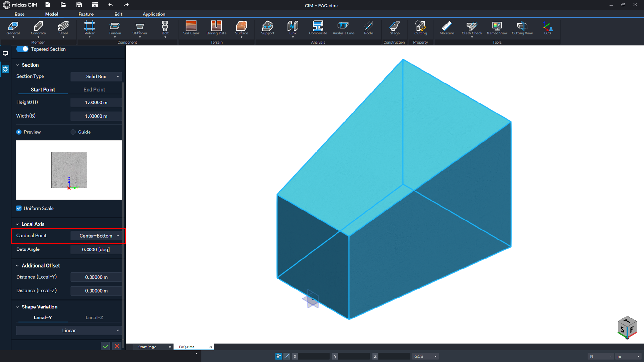Open the settings gear sidebar panel
Screen dimensions: 644x362
5,69
